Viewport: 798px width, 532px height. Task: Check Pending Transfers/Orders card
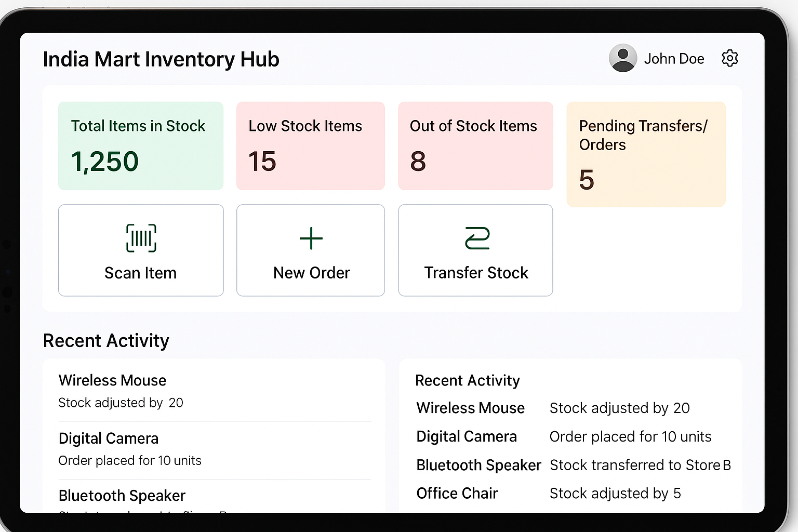(646, 154)
